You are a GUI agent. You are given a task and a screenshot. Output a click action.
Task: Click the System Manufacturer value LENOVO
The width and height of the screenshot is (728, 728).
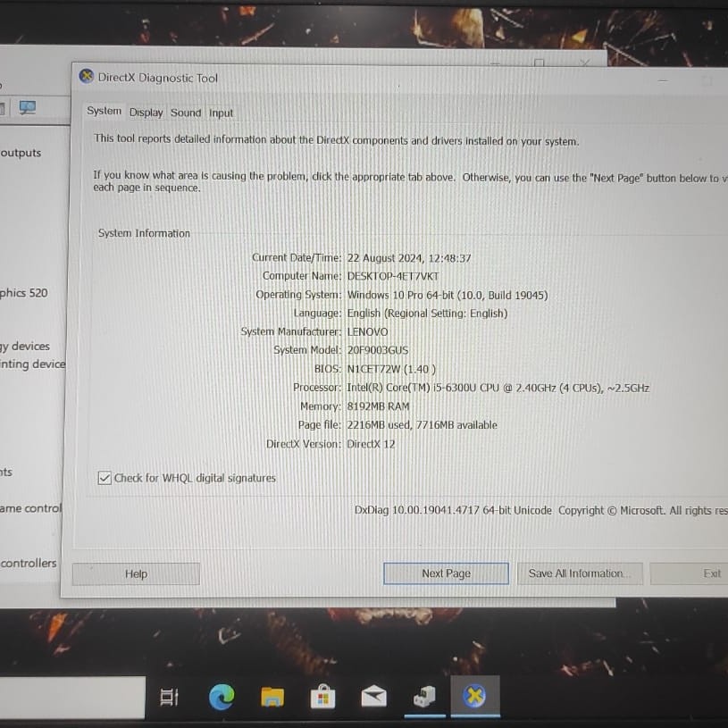[367, 332]
